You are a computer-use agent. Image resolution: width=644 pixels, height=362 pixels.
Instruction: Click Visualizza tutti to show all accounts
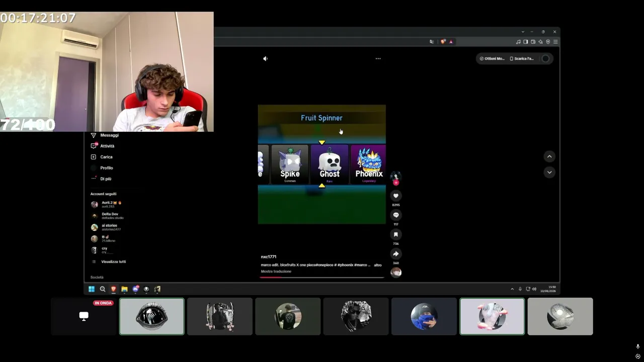109,261
